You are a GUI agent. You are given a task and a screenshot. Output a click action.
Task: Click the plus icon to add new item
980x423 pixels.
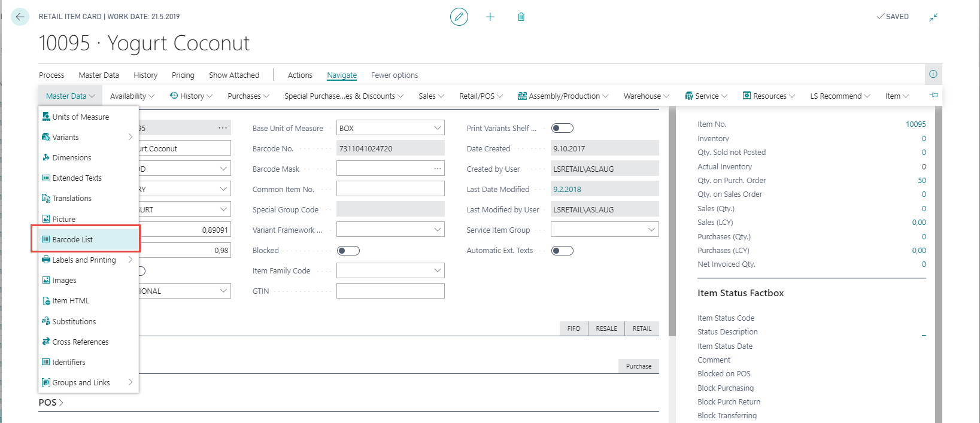click(490, 17)
